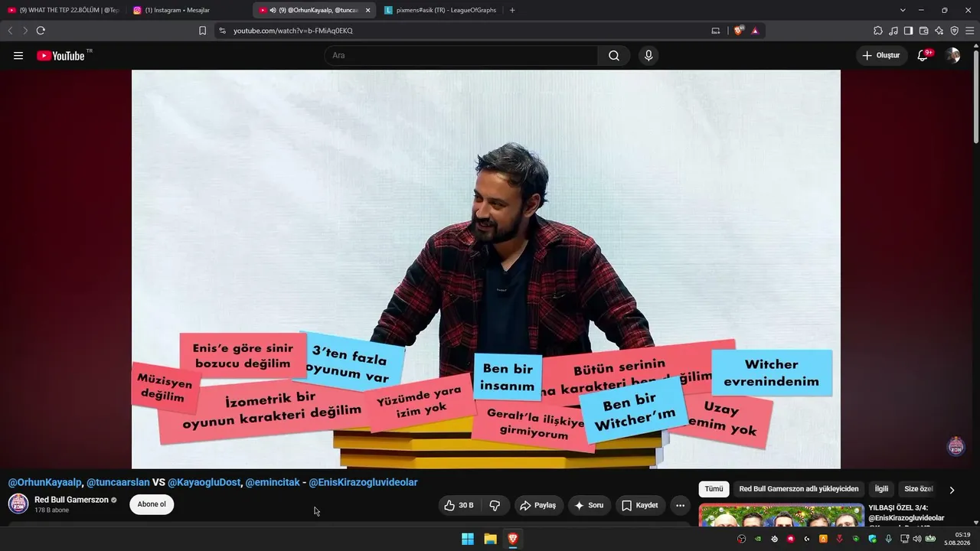Open the browser extensions puzzle icon
980x551 pixels.
point(878,31)
